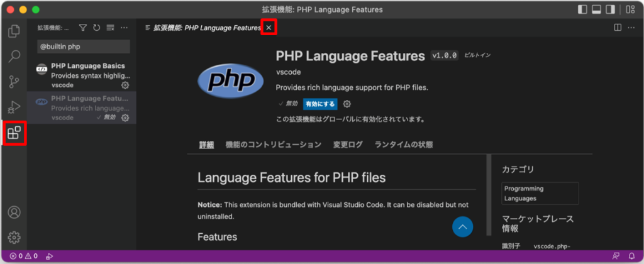Screen dimensions: 644x264
Task: Switch to the 変更ログ tab
Action: point(348,145)
